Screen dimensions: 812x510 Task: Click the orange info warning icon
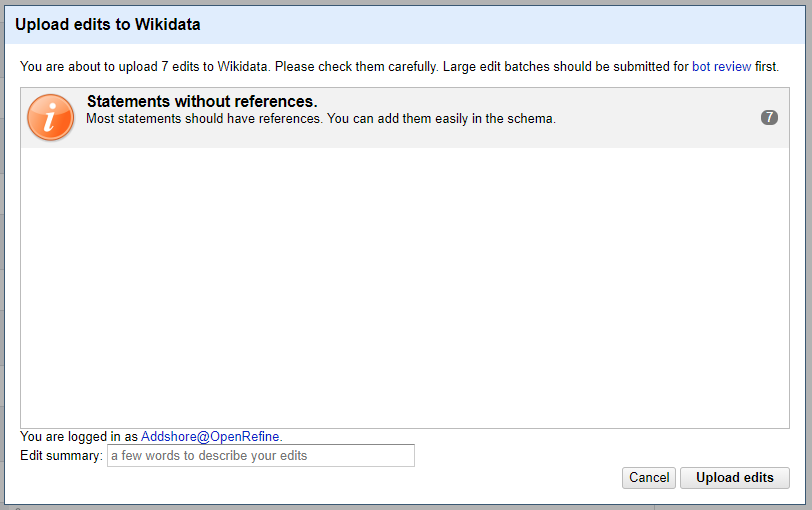pos(50,118)
